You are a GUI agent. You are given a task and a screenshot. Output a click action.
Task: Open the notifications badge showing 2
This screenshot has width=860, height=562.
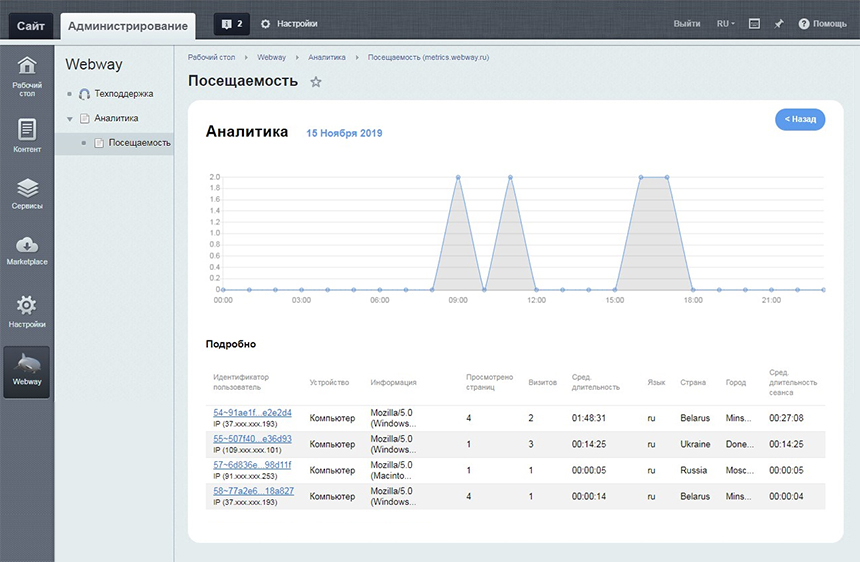coord(231,24)
